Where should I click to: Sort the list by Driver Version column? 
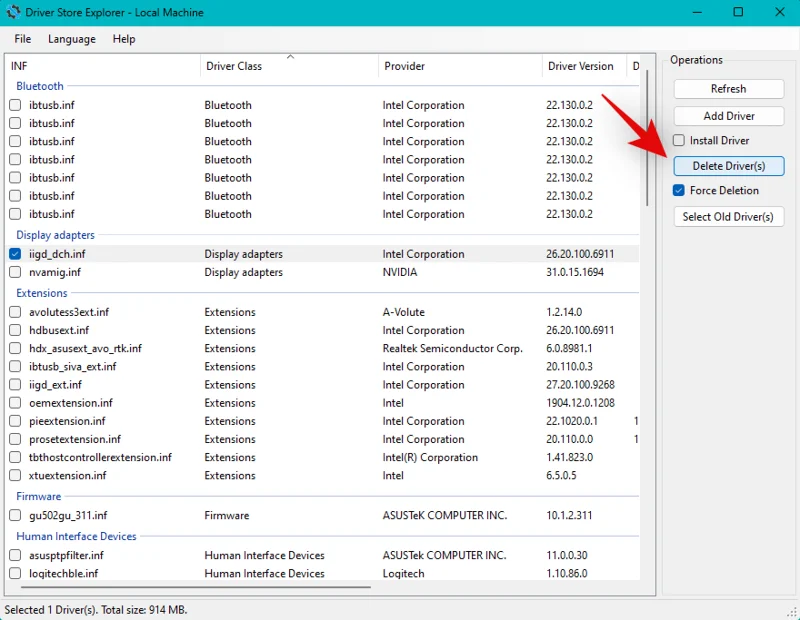(x=582, y=66)
